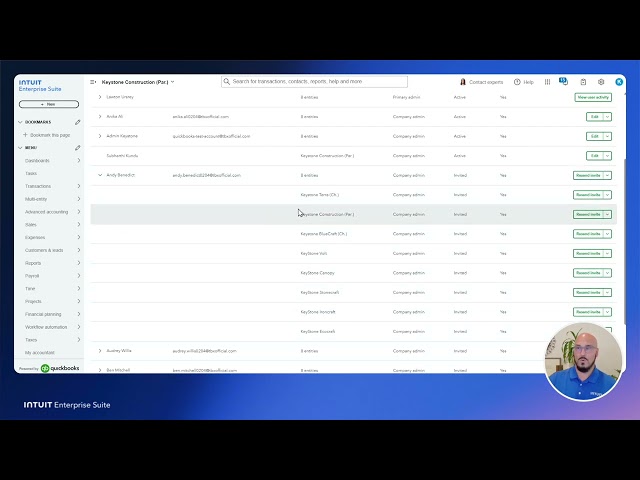
Task: Open Resend invite dropdown for KeyStone Volt
Action: 607,253
